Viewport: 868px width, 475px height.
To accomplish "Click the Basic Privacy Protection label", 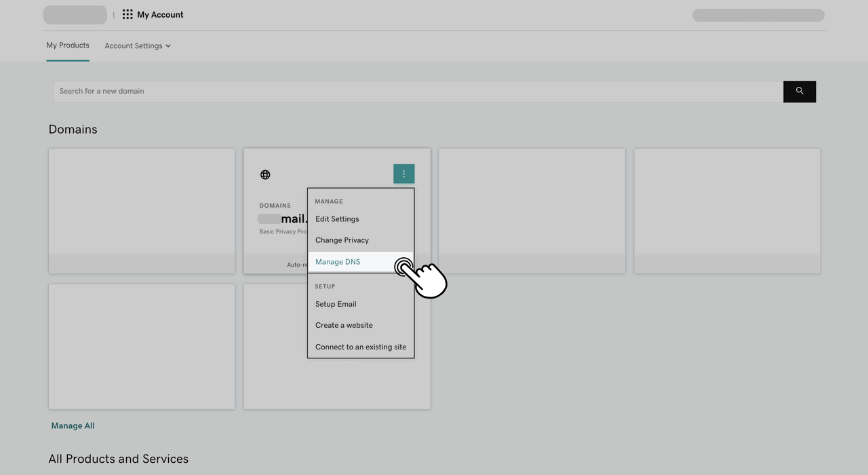I will [x=282, y=231].
